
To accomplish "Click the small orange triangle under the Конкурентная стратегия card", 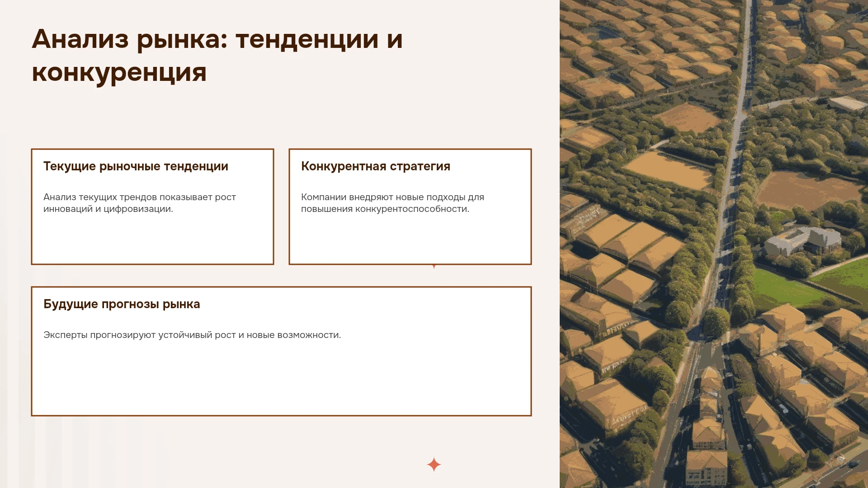I will click(434, 267).
